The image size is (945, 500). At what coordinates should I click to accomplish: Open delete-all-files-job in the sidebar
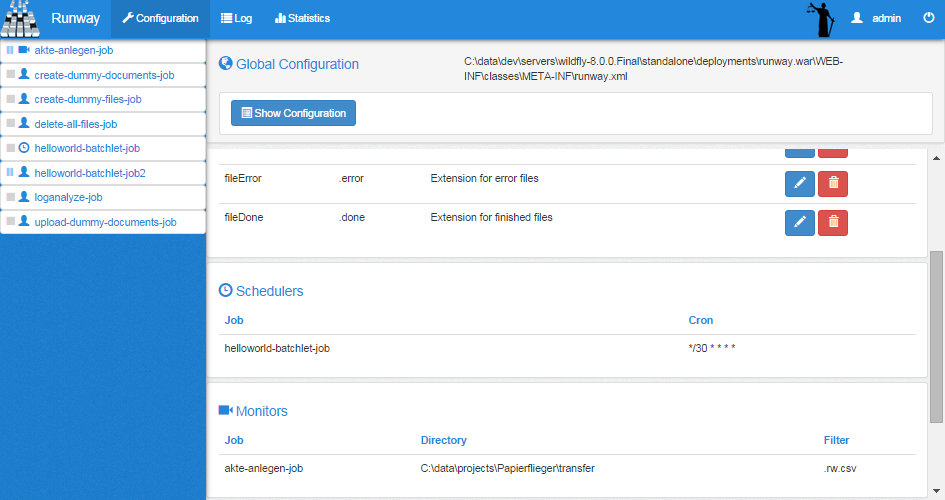pos(76,124)
